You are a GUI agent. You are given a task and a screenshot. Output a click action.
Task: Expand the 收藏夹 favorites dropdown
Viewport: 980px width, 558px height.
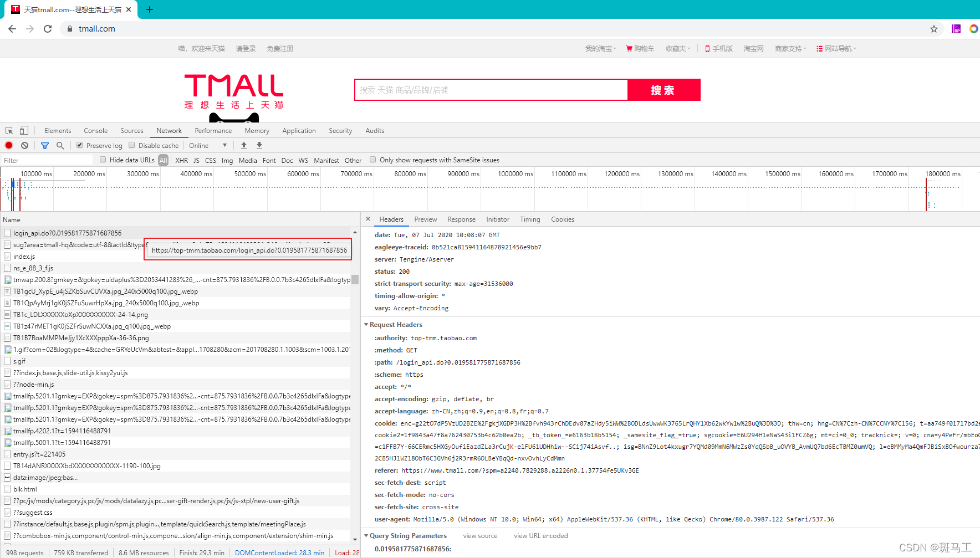tap(678, 49)
